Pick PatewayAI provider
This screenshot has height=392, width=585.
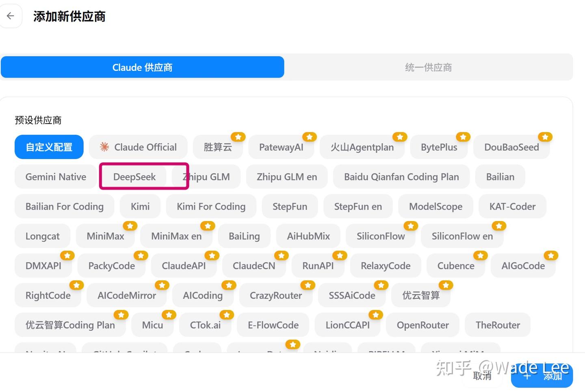tap(281, 147)
